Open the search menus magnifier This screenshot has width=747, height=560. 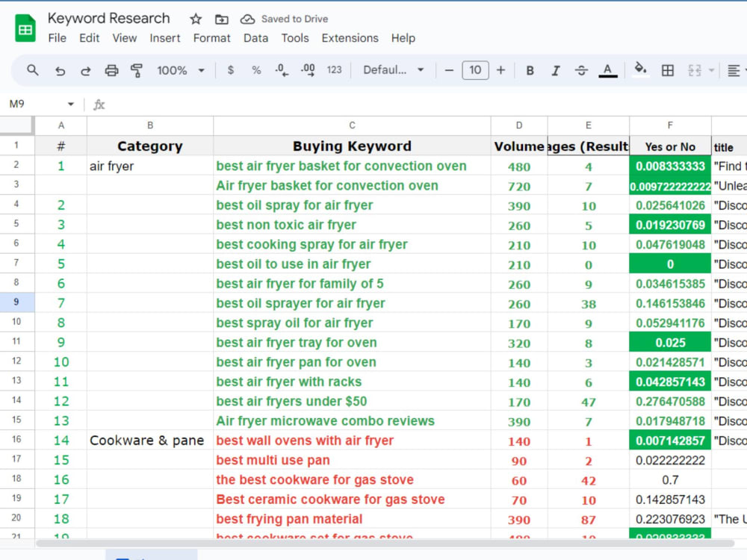(32, 70)
